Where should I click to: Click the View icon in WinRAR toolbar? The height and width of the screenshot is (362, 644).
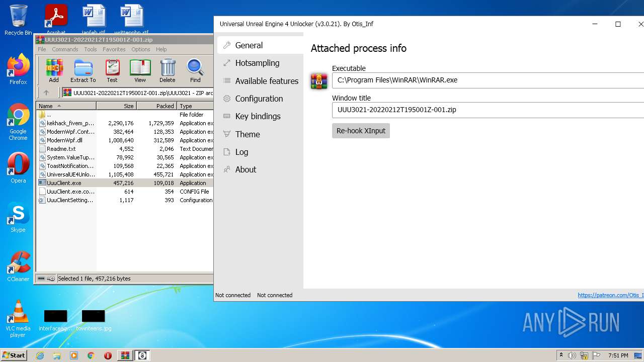tap(140, 71)
